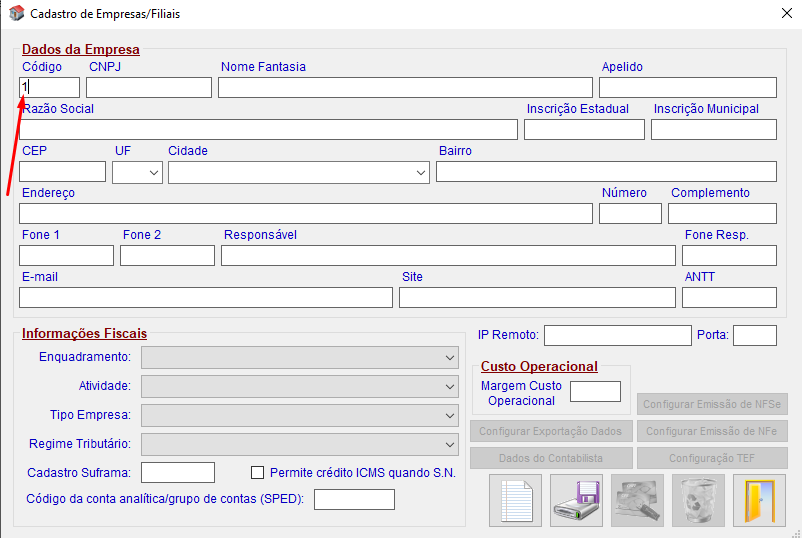The image size is (802, 538).
Task: Focus the Fone 2 field
Action: pos(167,256)
